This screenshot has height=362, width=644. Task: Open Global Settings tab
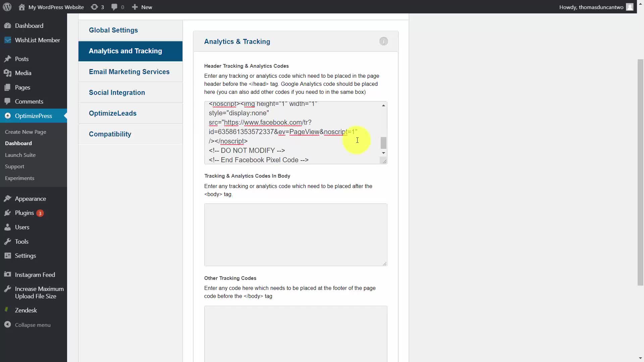pyautogui.click(x=130, y=30)
